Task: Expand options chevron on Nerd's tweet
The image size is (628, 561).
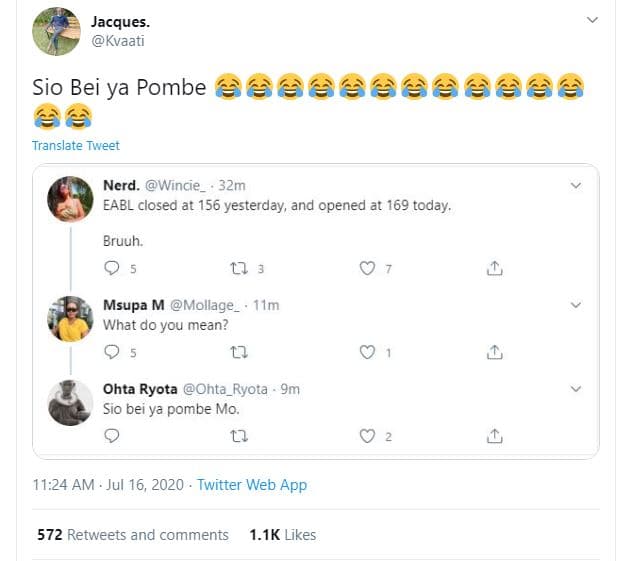Action: point(575,186)
